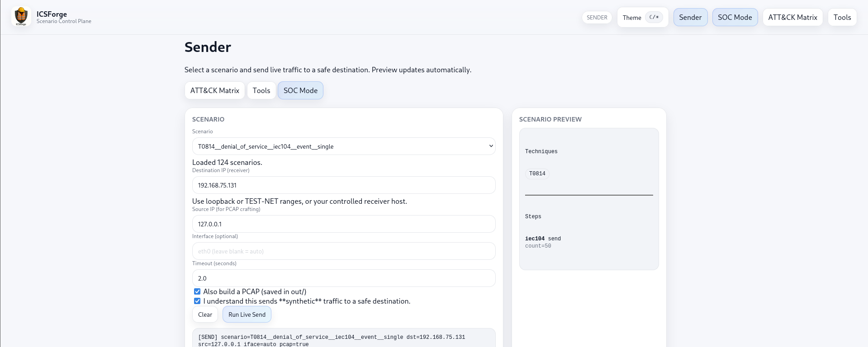Viewport: 868px width, 347px height.
Task: Click the ICSForge logo icon
Action: coord(21,17)
